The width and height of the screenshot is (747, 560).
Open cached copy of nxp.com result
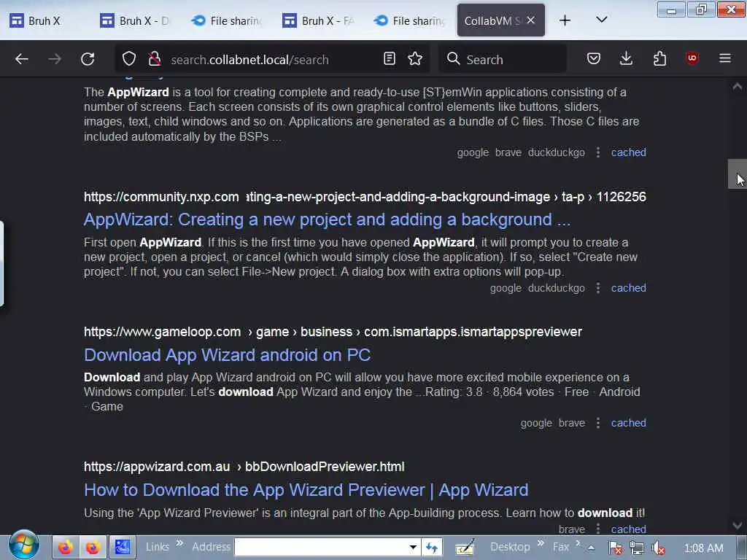coord(628,288)
